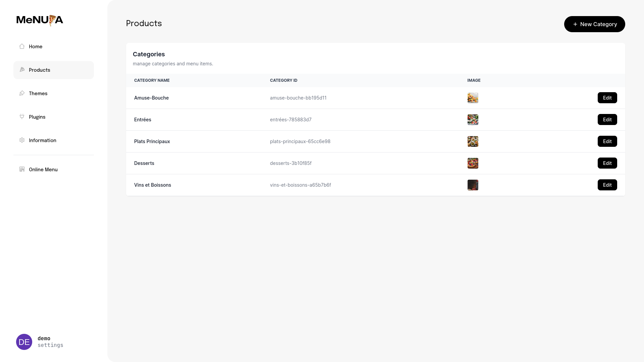Click the CATEGORY NAME column header
Viewport: 644px width, 362px height.
[152, 80]
